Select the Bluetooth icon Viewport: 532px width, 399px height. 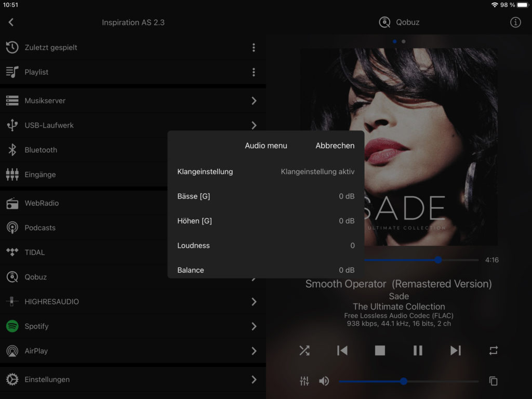click(12, 150)
